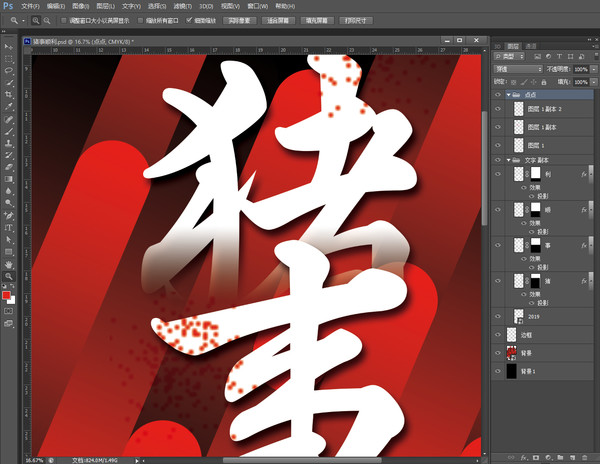Click the opacity 100% value field
Image resolution: width=600 pixels, height=464 pixels.
click(581, 69)
